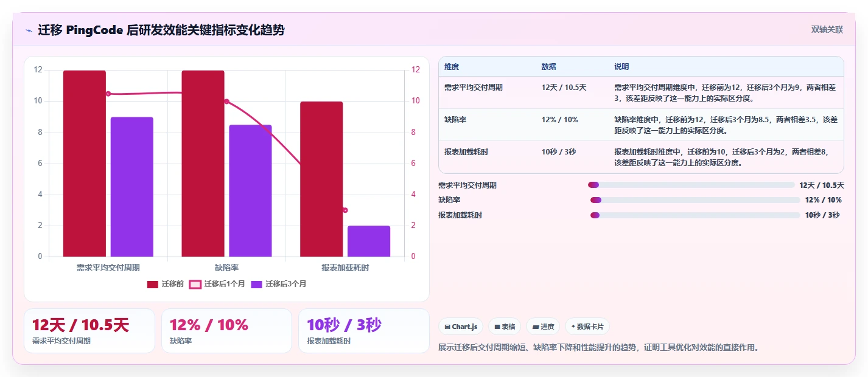Toggle the 迁移前 legend item
The image size is (868, 377).
166,284
